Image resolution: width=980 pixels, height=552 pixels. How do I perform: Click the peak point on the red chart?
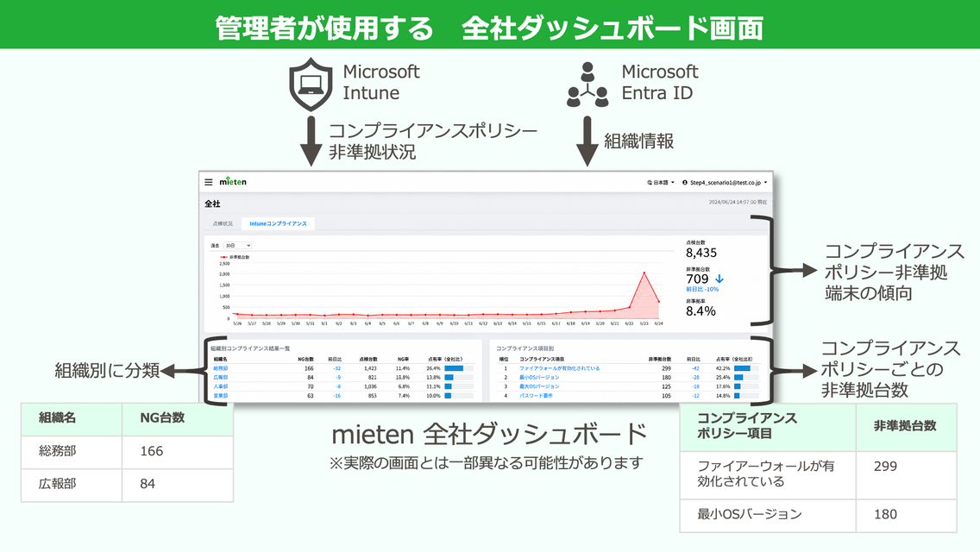(x=644, y=273)
